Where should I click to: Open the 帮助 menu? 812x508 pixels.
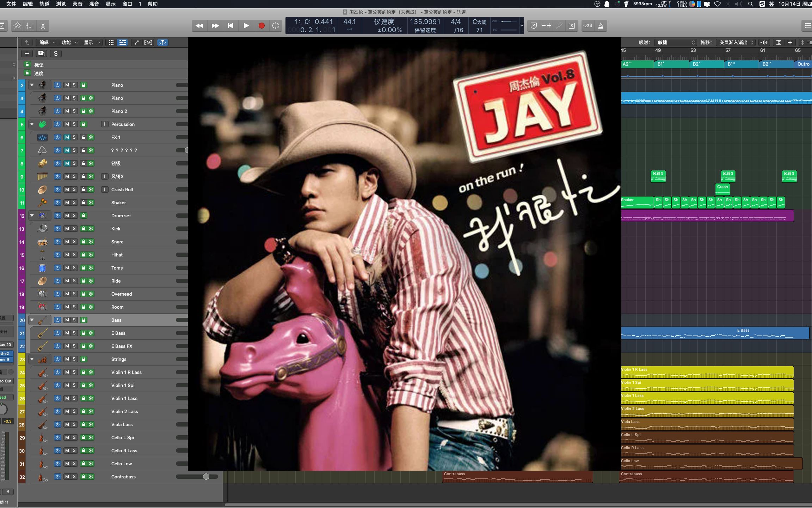tap(153, 4)
